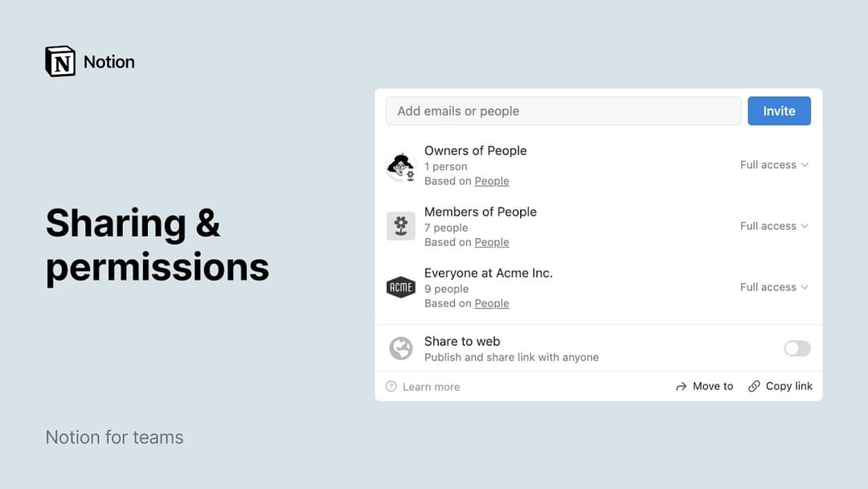Screen dimensions: 868x489
Task: Click the Move to arrow icon
Action: click(x=681, y=386)
